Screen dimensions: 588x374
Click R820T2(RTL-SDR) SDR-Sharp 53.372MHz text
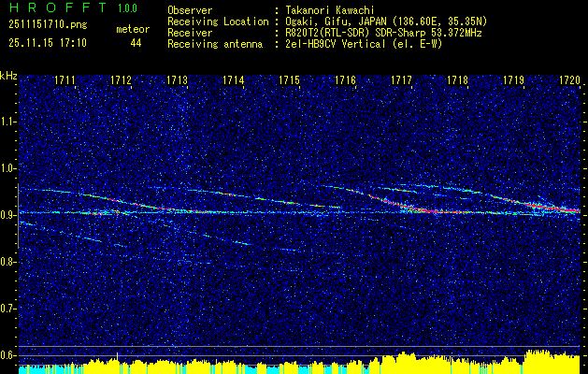383,33
